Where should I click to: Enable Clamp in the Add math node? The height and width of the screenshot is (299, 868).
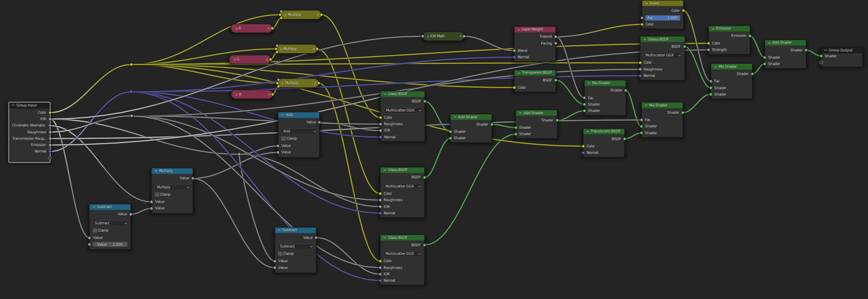click(x=283, y=138)
